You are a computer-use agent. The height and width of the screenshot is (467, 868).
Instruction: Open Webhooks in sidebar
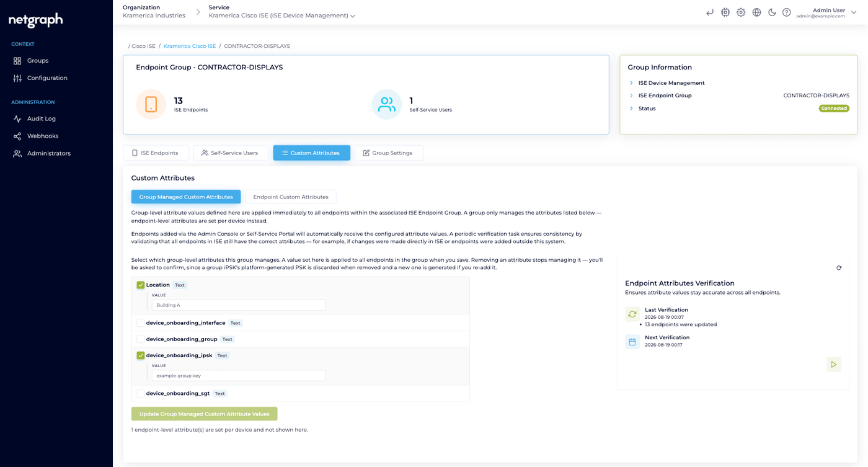pyautogui.click(x=43, y=136)
